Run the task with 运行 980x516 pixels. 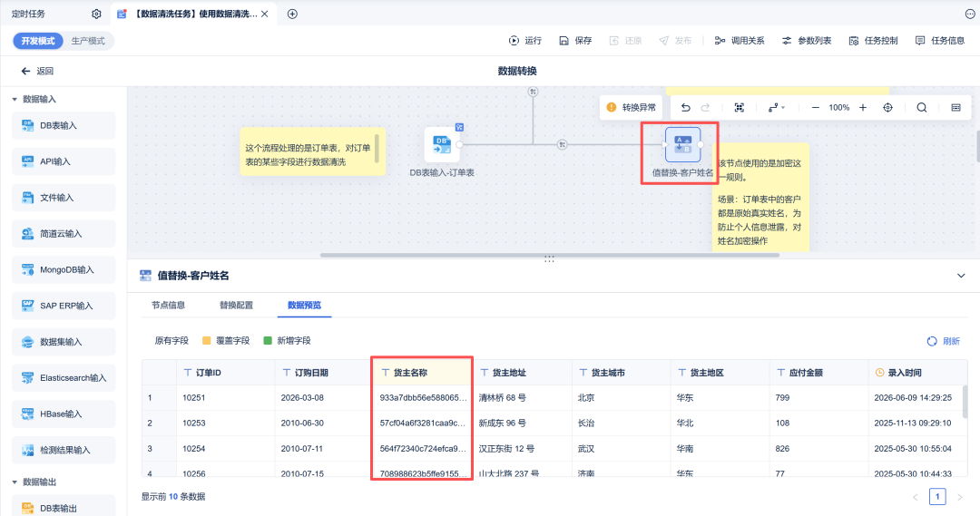(525, 41)
